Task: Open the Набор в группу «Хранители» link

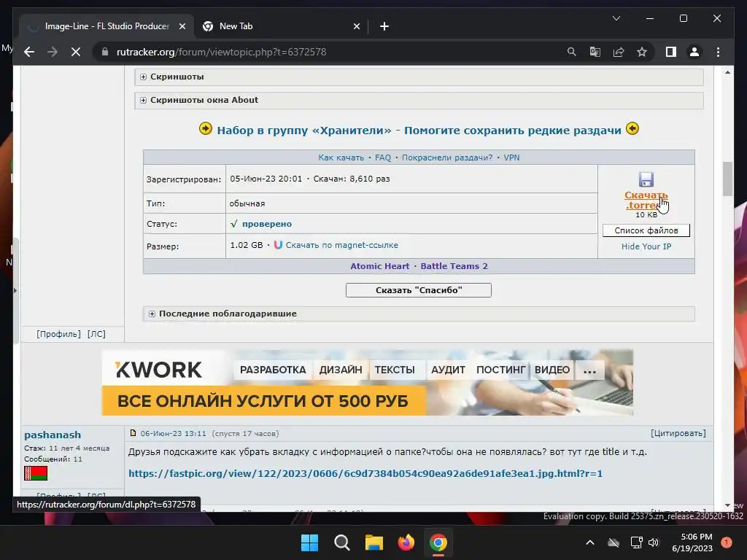Action: 419,130
